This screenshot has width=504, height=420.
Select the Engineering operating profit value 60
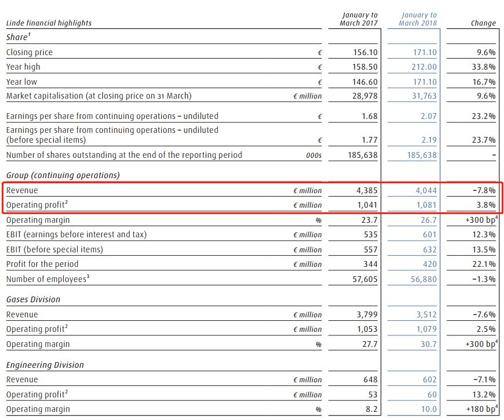coord(432,394)
